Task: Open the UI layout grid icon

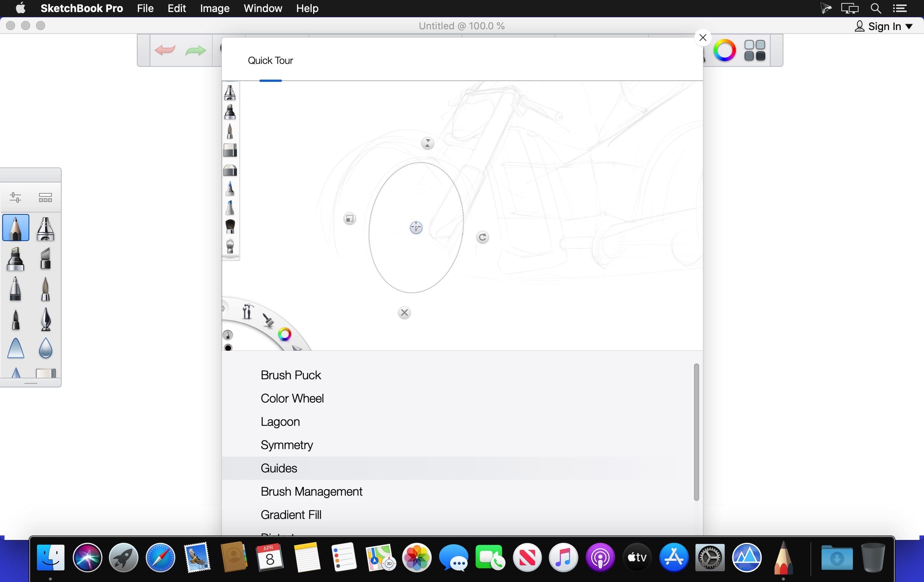Action: (x=754, y=50)
